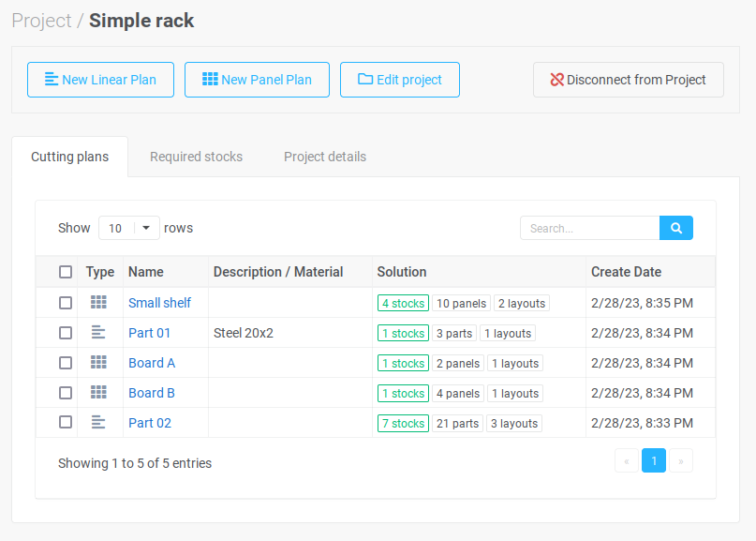Screen dimensions: 756x541
Task: Go to next page using » arrow
Action: (x=681, y=461)
